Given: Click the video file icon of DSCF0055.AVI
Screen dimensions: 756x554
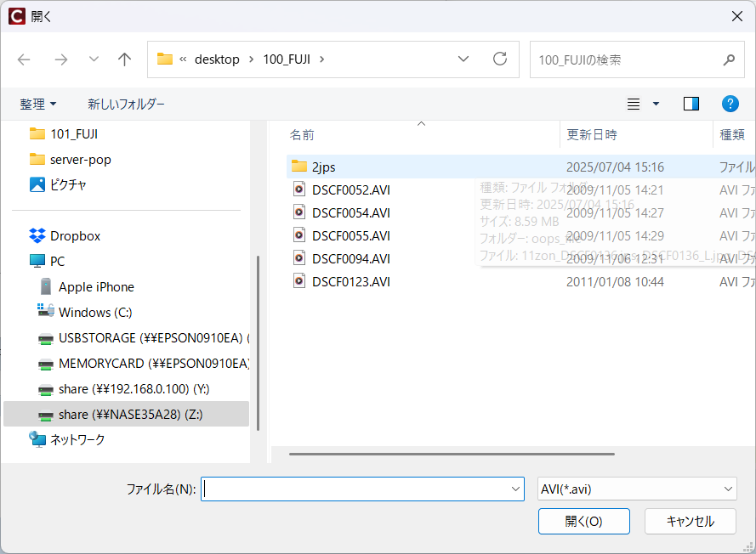Looking at the screenshot, I should pos(299,235).
